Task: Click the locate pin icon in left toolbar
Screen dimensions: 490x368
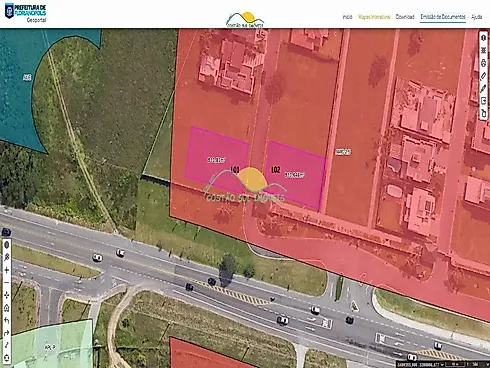Action: (6, 257)
